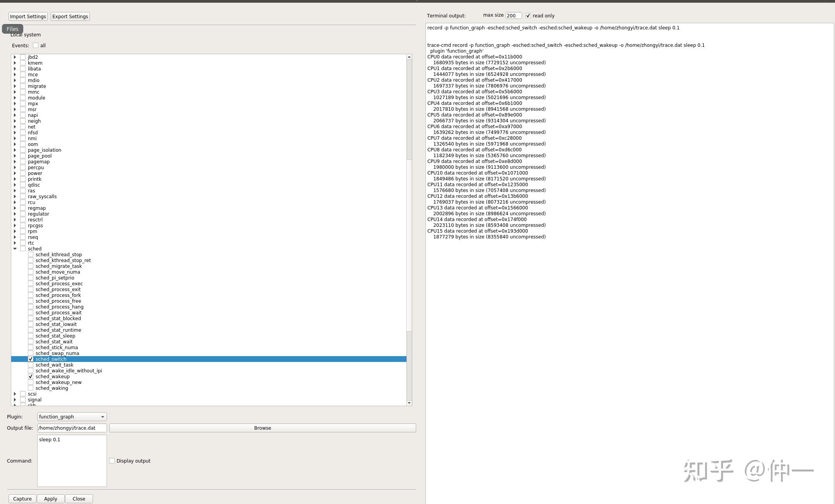
Task: Collapse the sched event group
Action: coord(15,249)
